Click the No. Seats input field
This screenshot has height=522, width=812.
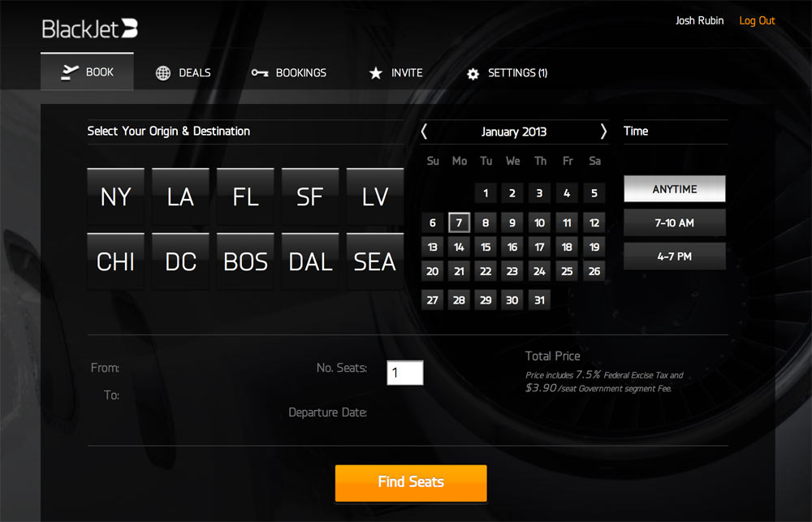pos(404,373)
